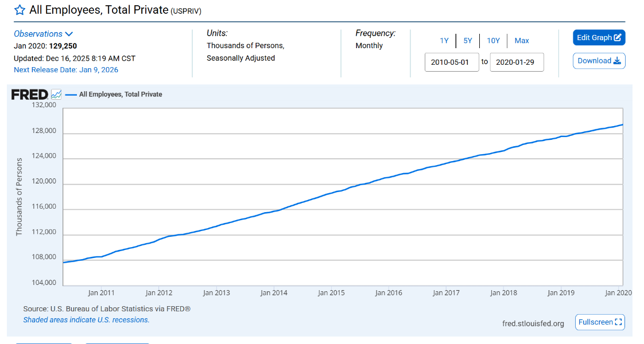Click the All Employees, Total Private legend label
644x344 pixels.
click(121, 95)
